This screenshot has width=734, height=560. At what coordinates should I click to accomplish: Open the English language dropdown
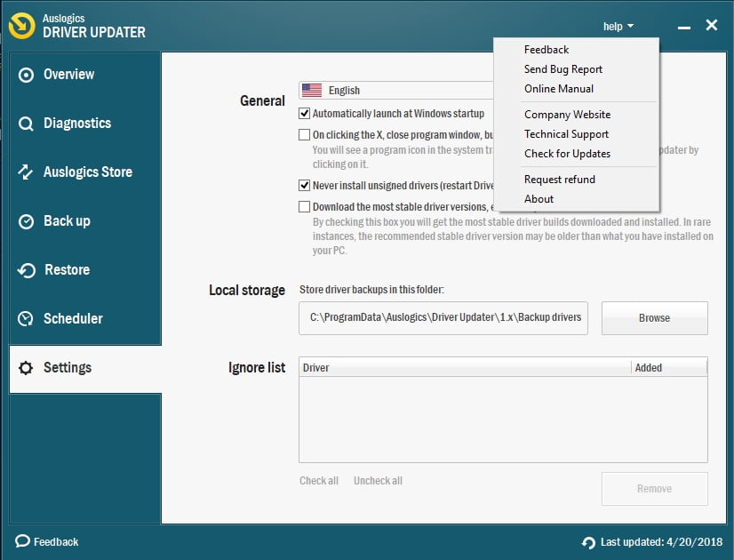click(x=396, y=91)
